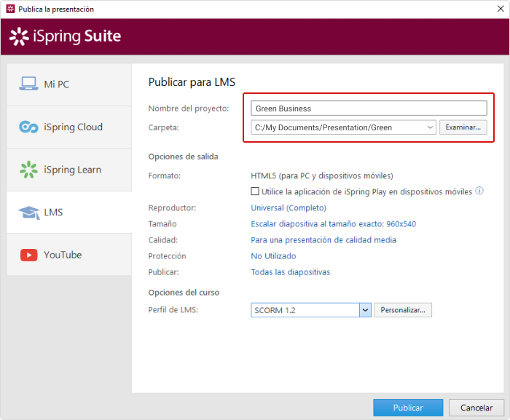This screenshot has height=420, width=510.
Task: Click the app icon in the title bar
Action: pos(10,9)
